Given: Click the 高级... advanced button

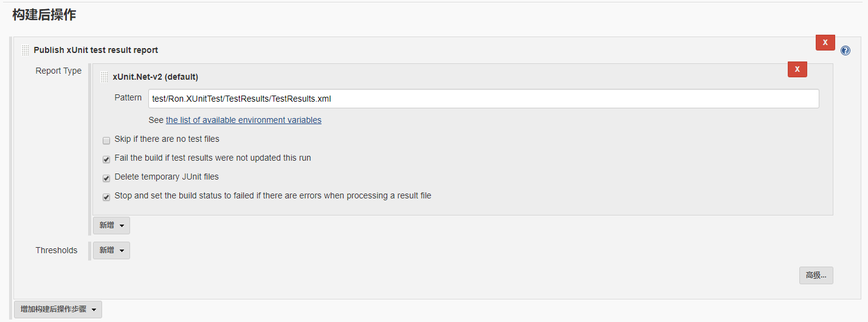Looking at the screenshot, I should tap(816, 275).
